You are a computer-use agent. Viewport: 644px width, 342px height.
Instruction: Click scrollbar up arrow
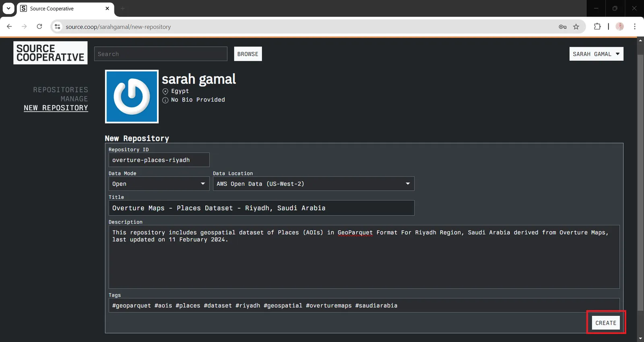(x=640, y=40)
